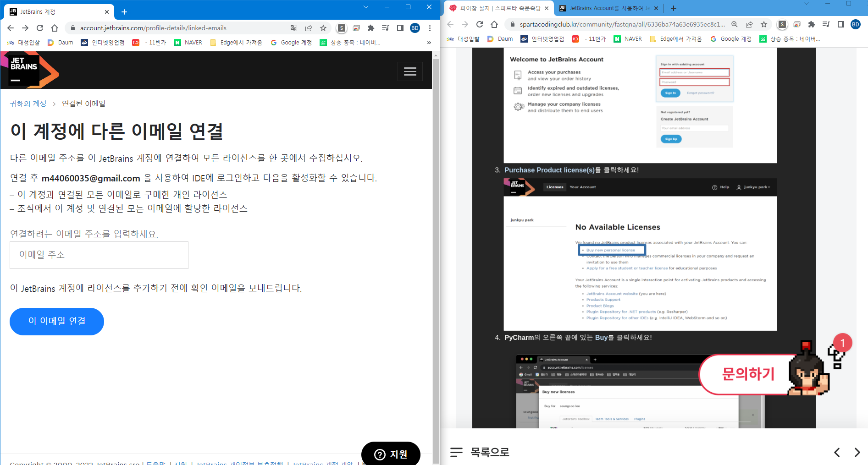Search tabs arrow in right window
The image size is (868, 465).
tap(807, 4)
